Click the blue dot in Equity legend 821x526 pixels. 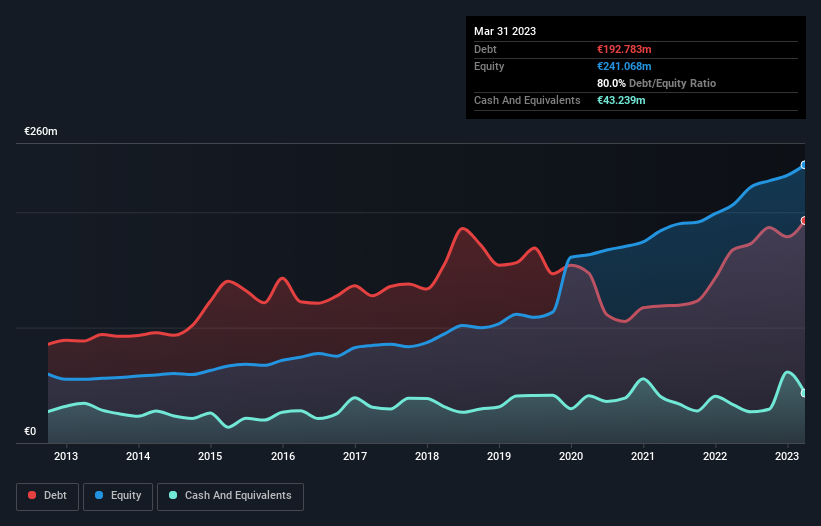click(x=99, y=495)
